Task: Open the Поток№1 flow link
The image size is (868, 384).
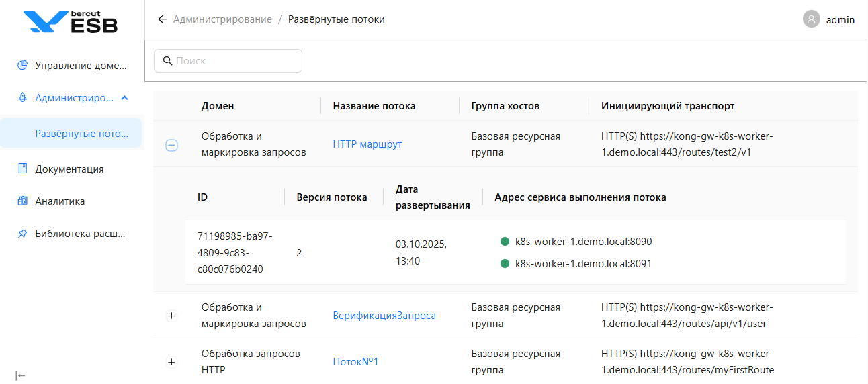Action: coord(355,362)
